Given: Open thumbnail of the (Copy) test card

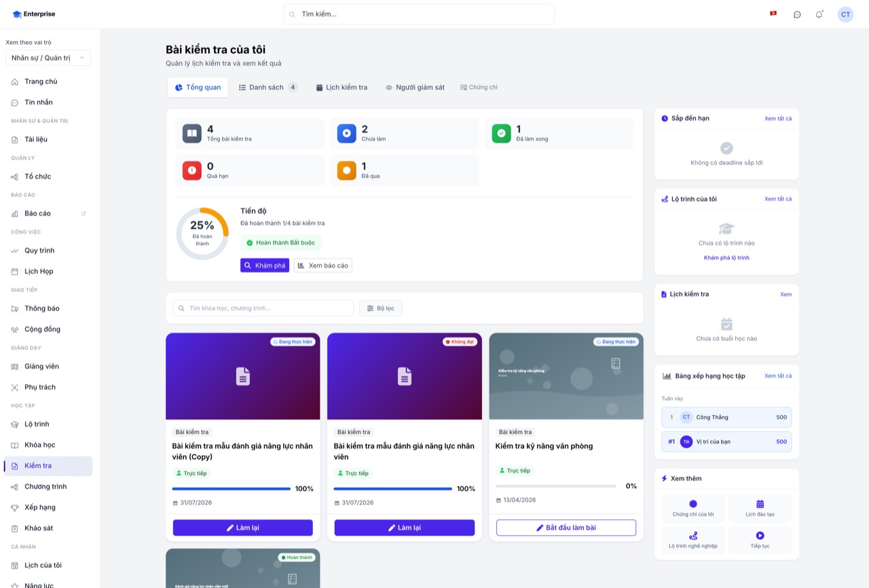Looking at the screenshot, I should pyautogui.click(x=243, y=376).
